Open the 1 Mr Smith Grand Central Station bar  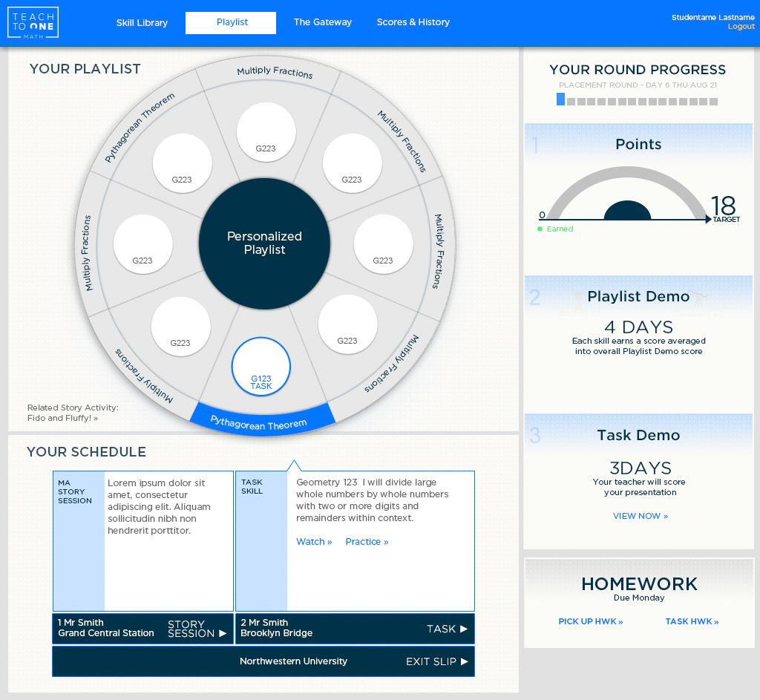point(142,629)
